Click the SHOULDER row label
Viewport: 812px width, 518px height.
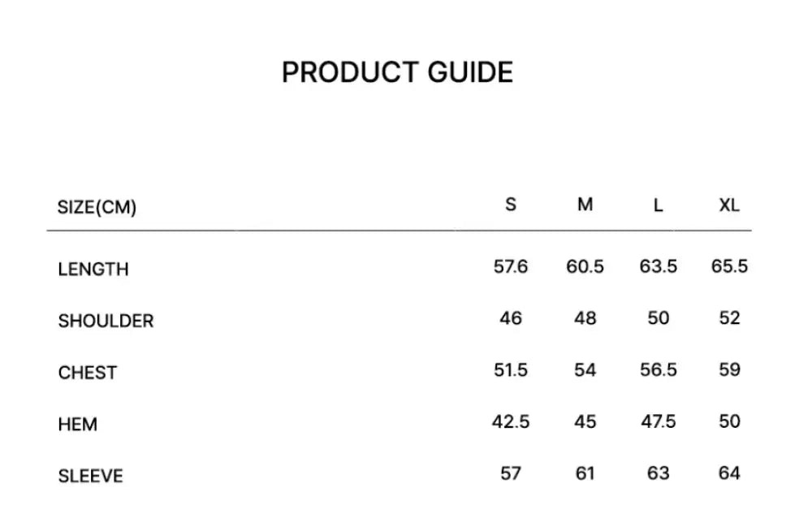106,322
